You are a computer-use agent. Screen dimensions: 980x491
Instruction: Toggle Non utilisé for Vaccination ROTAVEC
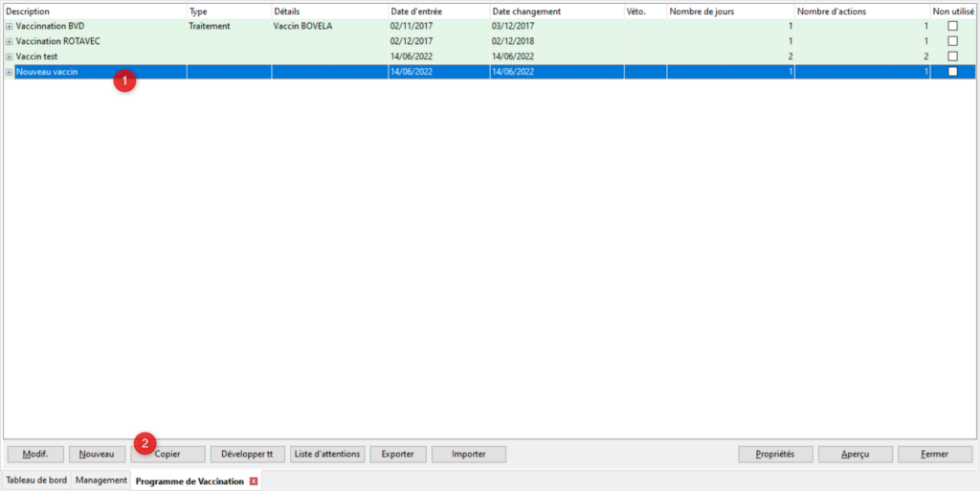tap(951, 42)
